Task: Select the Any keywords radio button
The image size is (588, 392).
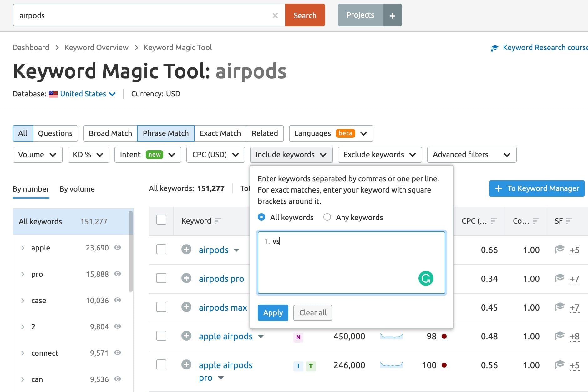Action: 327,217
